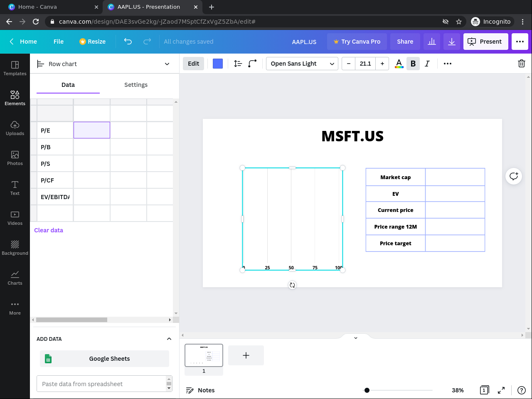This screenshot has width=532, height=399.
Task: Click the Present button
Action: tap(486, 42)
